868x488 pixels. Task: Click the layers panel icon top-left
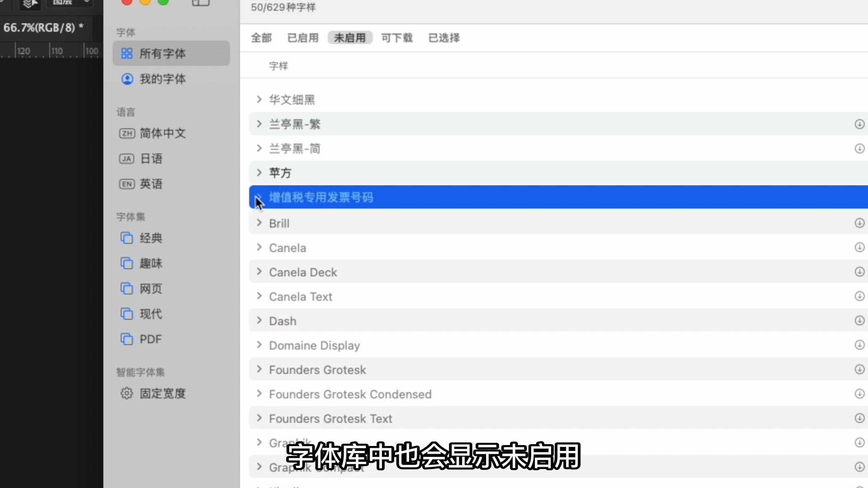30,4
